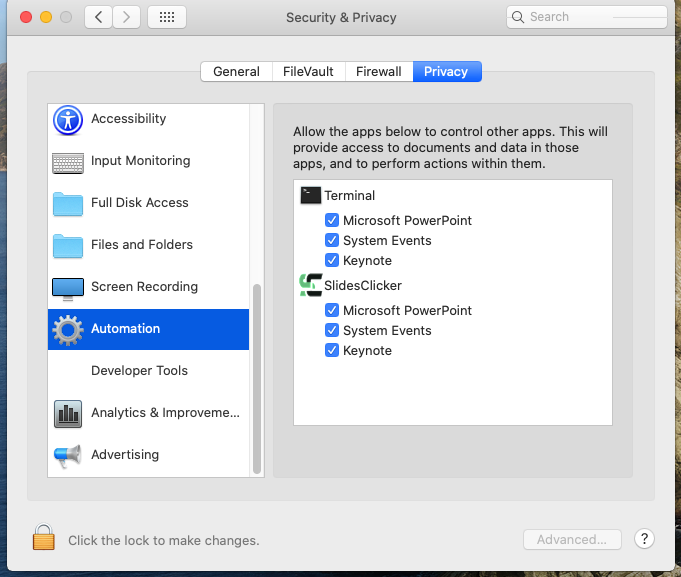Click the Input Monitoring keyboard icon
Screen dimensions: 681x577
[68, 163]
